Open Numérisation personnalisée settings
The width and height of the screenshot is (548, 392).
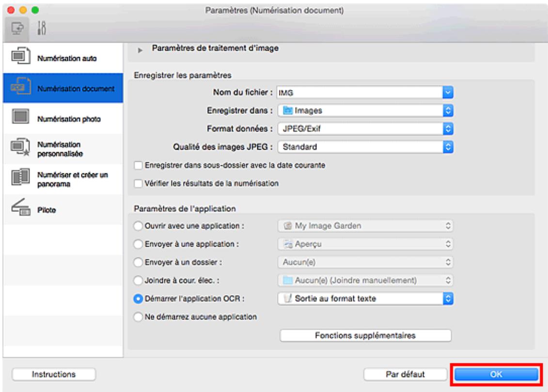tap(41, 148)
